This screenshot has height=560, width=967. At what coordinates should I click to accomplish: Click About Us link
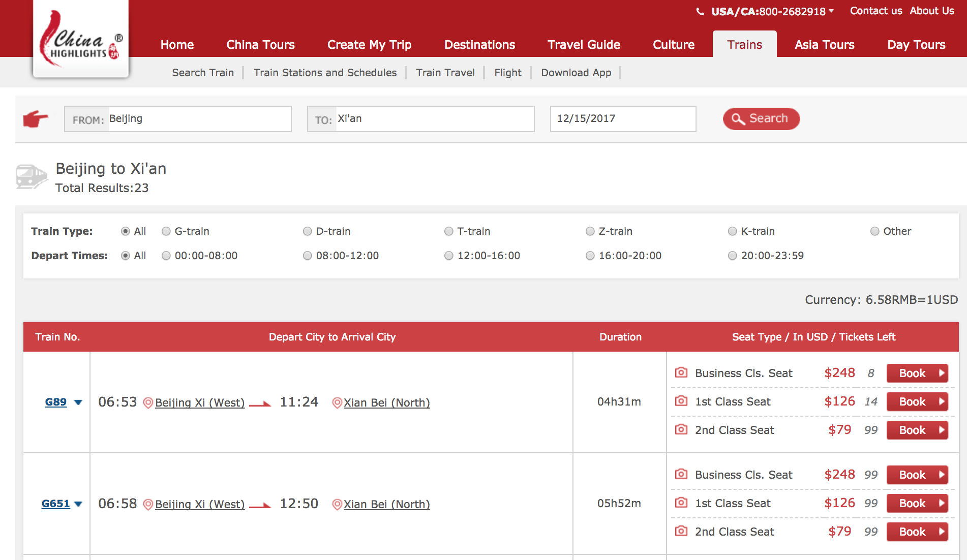(932, 11)
